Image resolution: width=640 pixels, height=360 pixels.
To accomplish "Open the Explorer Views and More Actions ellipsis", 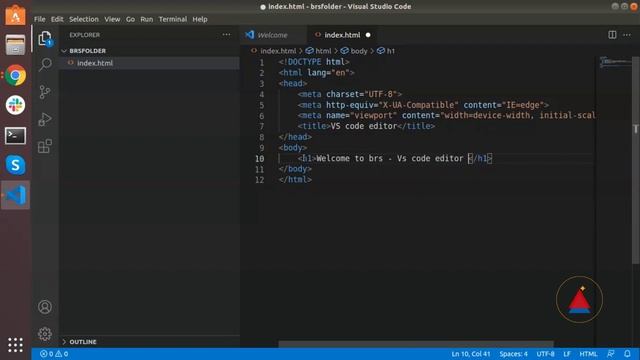I will tap(227, 35).
